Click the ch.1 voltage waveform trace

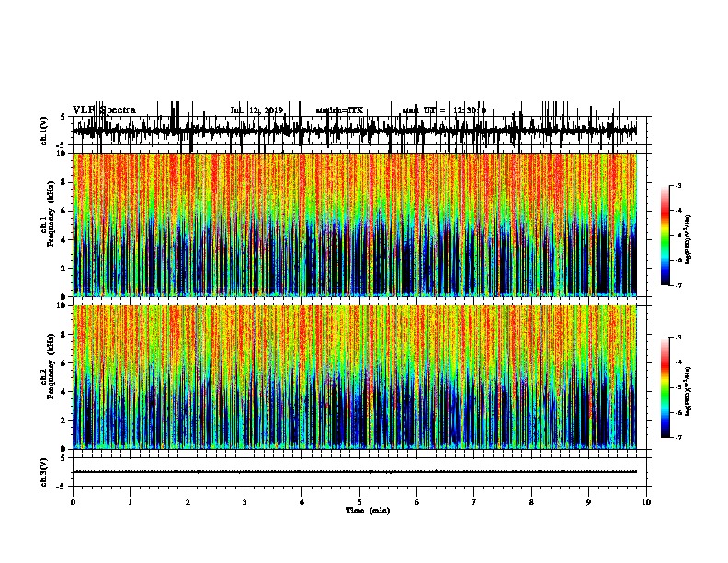(x=355, y=131)
